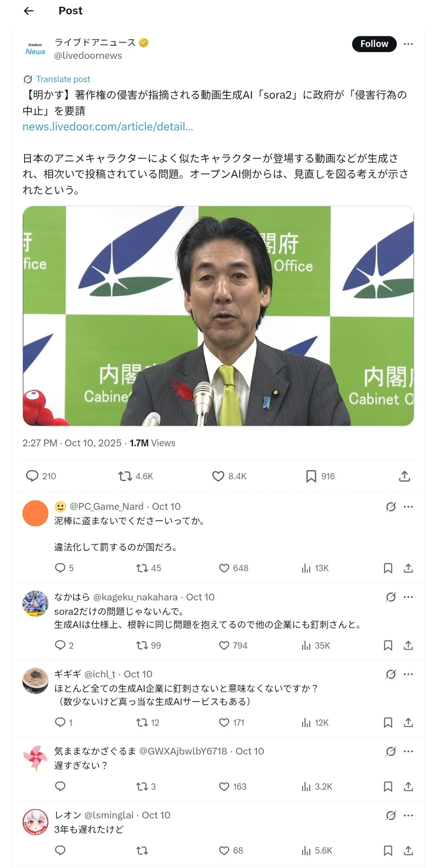Reply to the main post with 210 comments
This screenshot has width=434, height=868.
41,476
